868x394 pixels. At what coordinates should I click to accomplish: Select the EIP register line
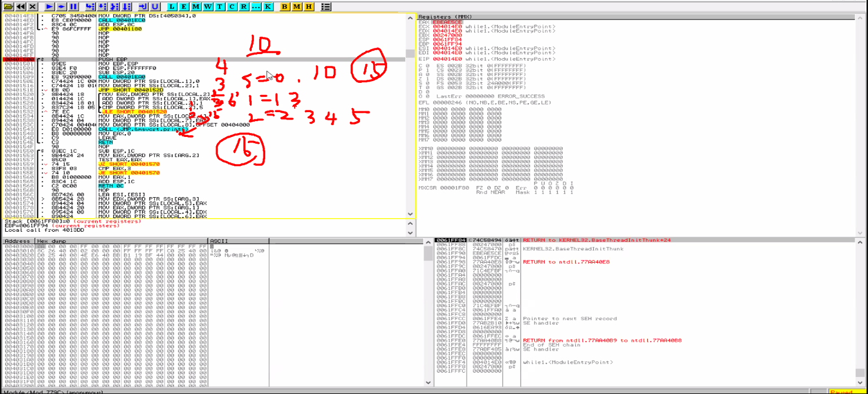coord(487,59)
